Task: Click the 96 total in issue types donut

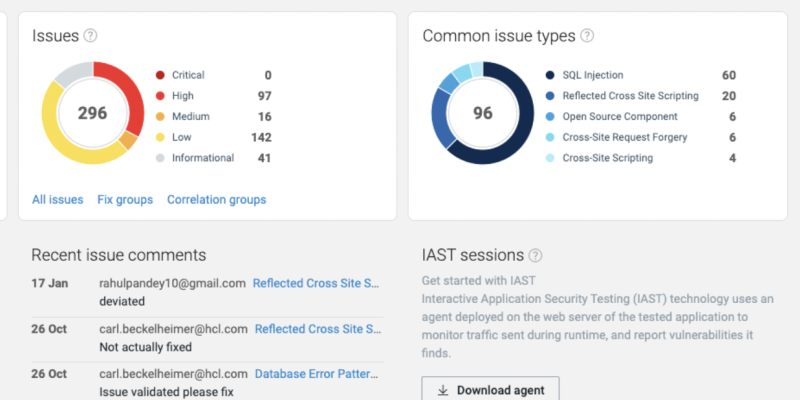Action: pos(483,113)
